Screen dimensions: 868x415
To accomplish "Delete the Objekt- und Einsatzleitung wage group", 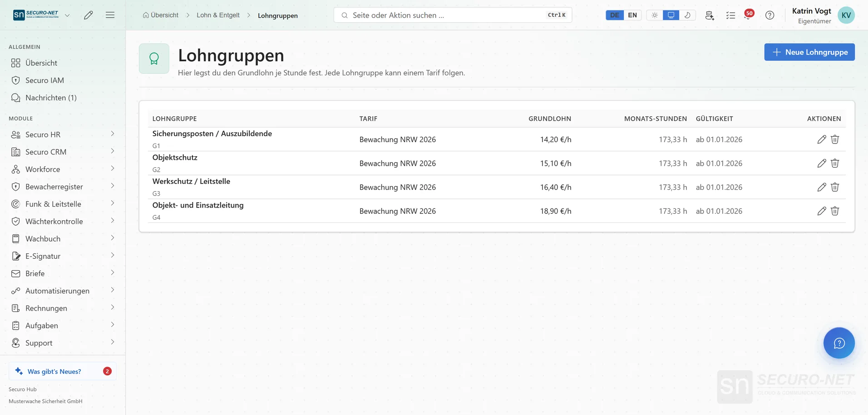I will pyautogui.click(x=835, y=211).
